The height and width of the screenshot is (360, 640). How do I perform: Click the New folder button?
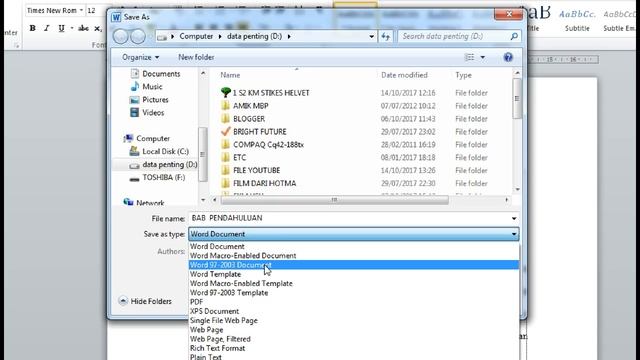tap(196, 57)
